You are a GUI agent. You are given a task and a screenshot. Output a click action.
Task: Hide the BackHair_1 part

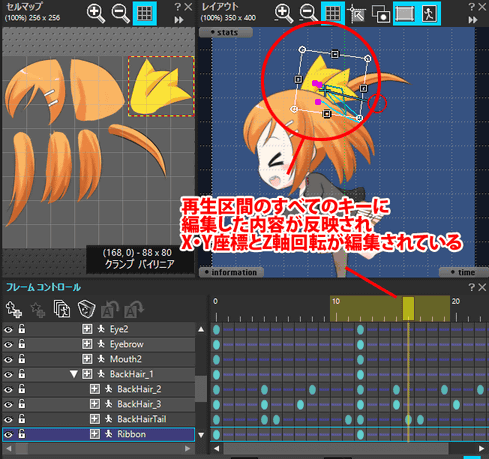(8, 375)
